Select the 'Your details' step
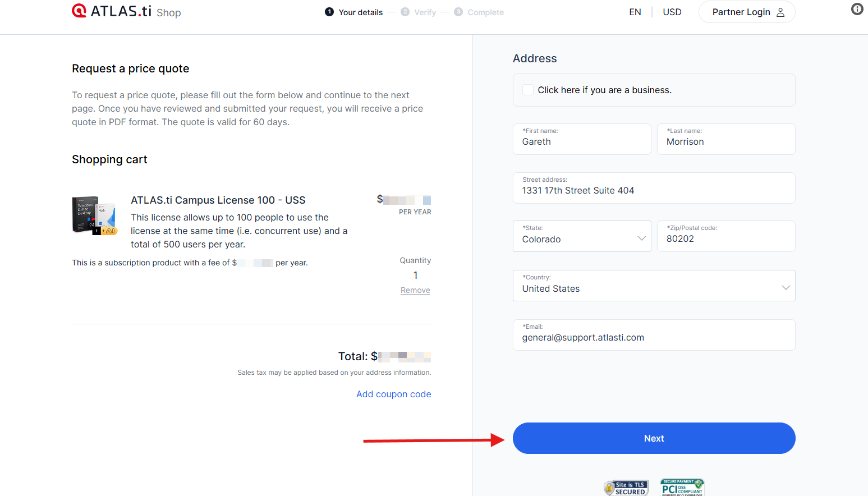 point(354,12)
